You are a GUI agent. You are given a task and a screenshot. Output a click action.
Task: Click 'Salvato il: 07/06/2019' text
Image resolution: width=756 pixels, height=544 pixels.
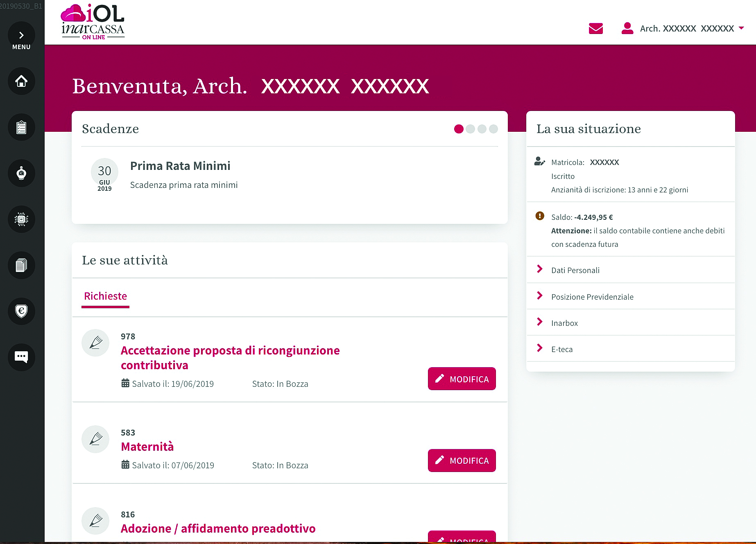tap(173, 465)
